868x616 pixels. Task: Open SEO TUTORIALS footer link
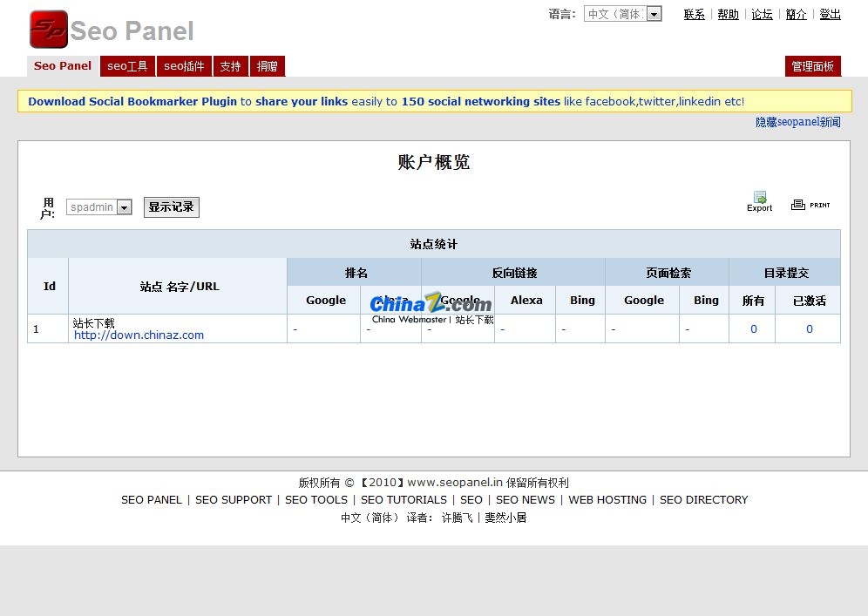coord(403,500)
